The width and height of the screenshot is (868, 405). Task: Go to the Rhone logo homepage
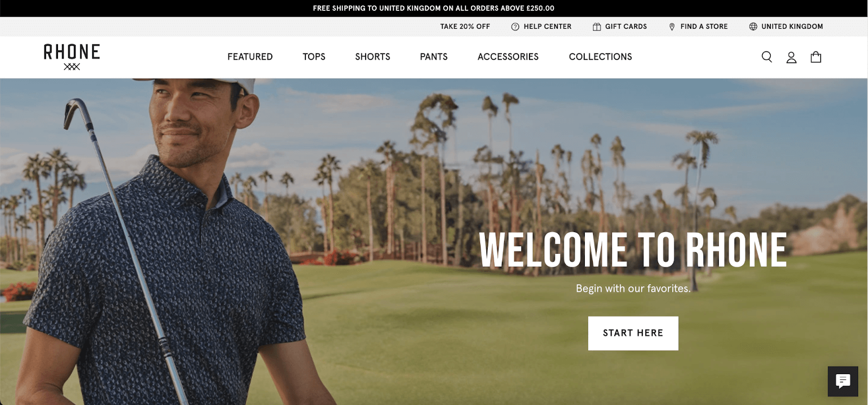pos(72,57)
